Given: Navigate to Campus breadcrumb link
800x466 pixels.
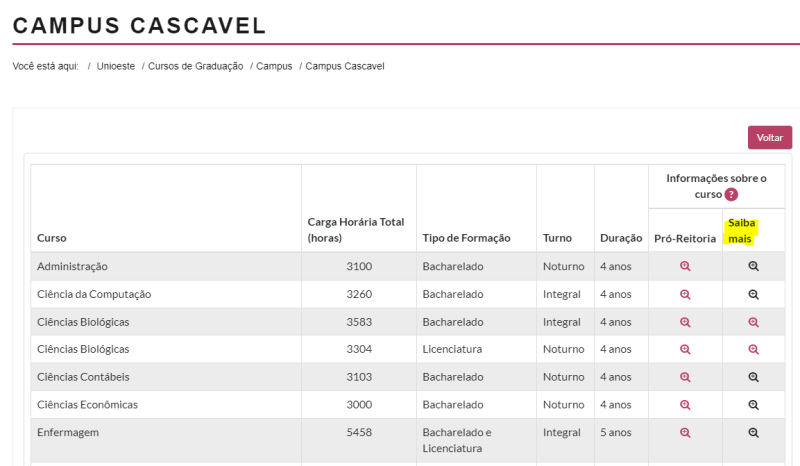Looking at the screenshot, I should (274, 66).
